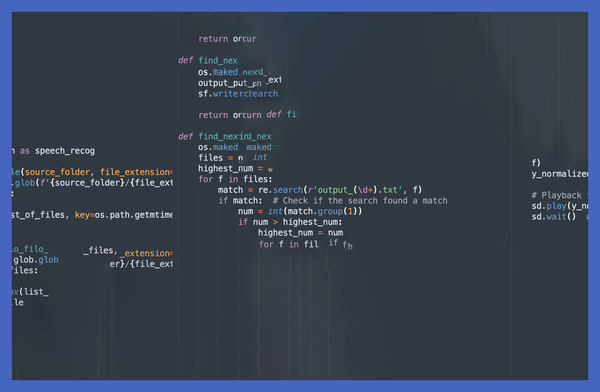
Task: Click the 'key=os.path.getmtime' argument
Action: [124, 215]
